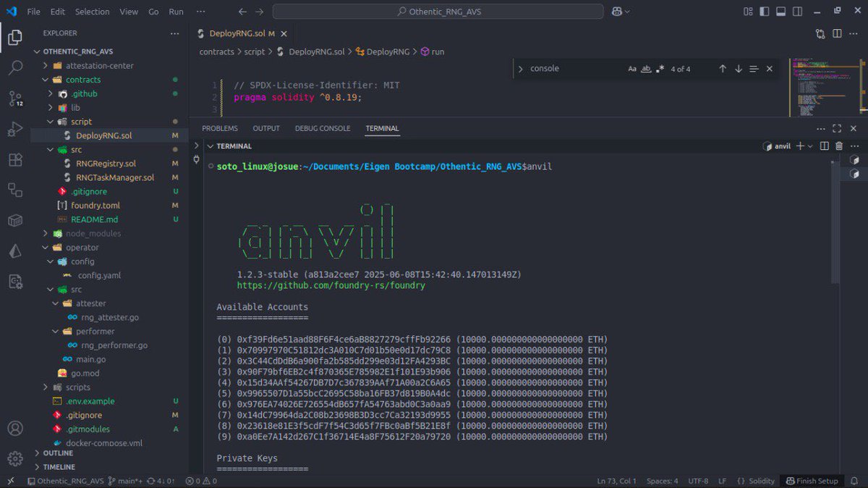
Task: Toggle Match Case in the find widget
Action: 632,69
